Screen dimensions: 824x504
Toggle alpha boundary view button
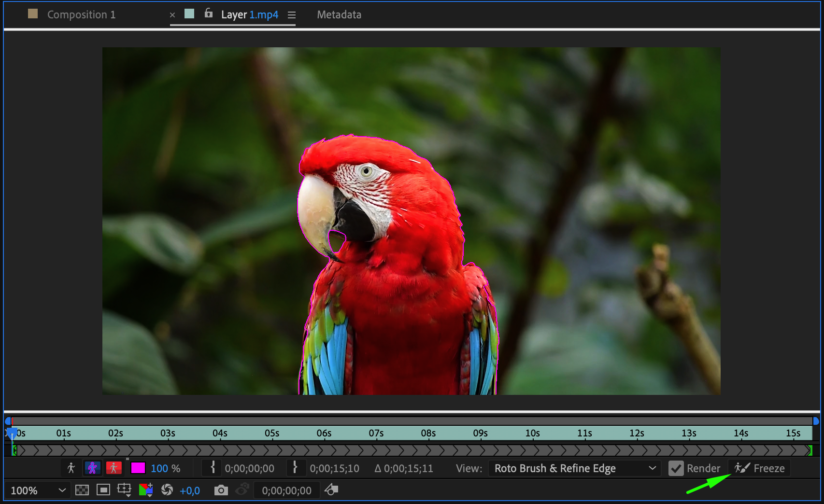point(92,468)
